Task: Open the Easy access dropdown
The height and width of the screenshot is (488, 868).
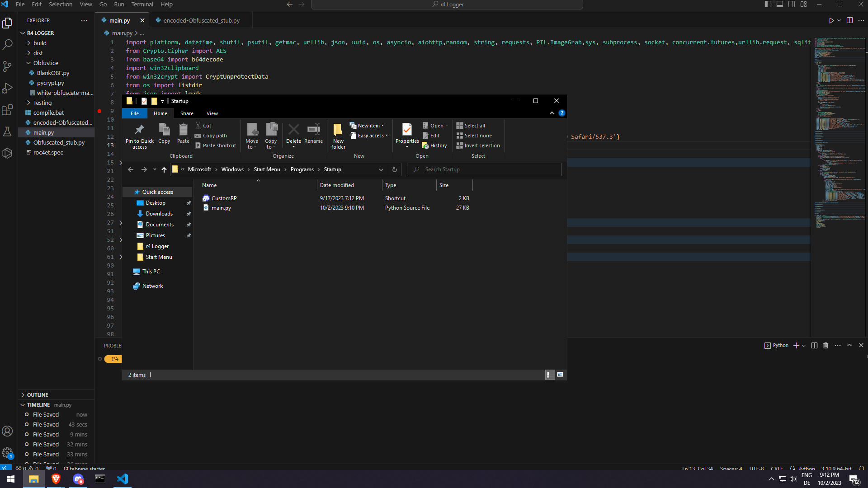Action: click(x=369, y=136)
